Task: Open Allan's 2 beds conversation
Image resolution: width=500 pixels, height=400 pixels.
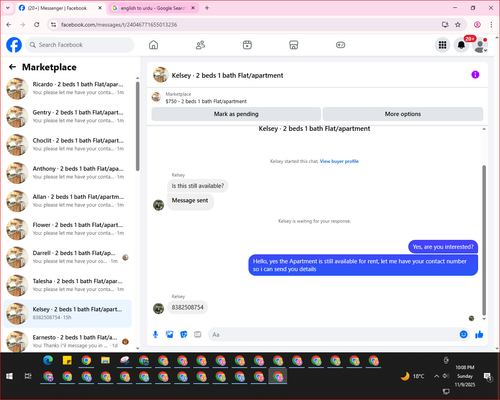Action: tap(68, 201)
